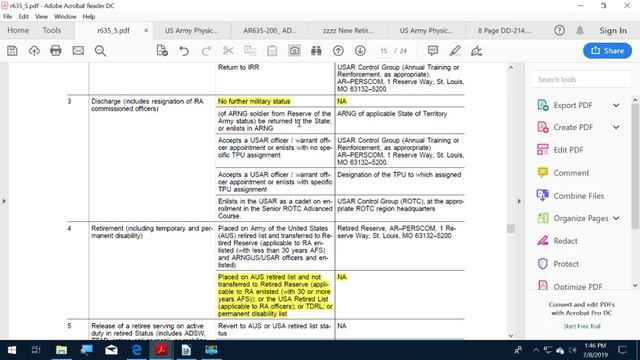Print the document using printer icon
Viewport: 640px width, 360px height.
pyautogui.click(x=56, y=51)
